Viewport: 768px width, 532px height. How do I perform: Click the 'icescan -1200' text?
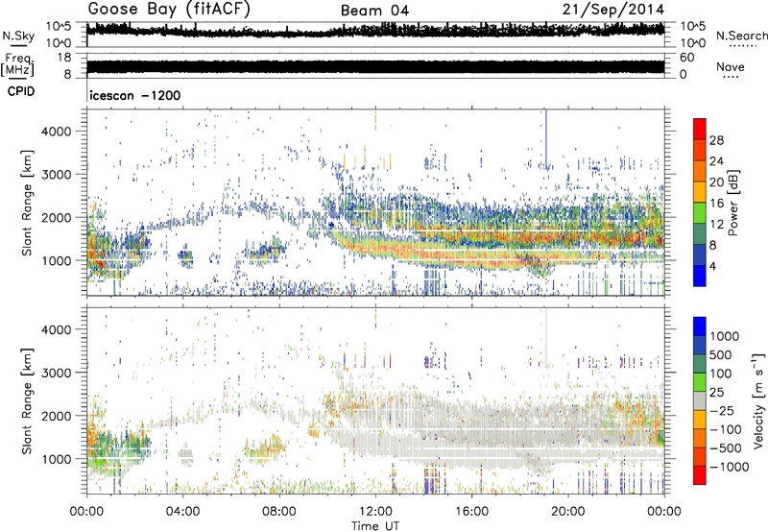pos(135,95)
